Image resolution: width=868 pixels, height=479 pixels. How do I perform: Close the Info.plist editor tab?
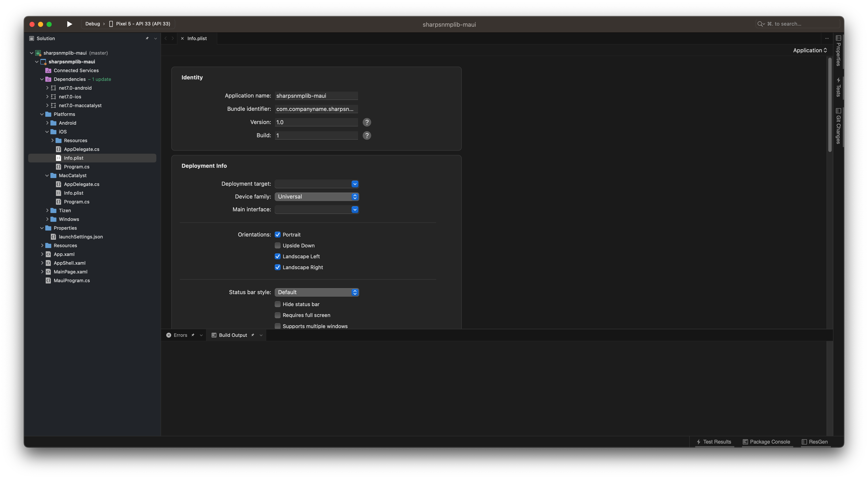[x=182, y=38]
